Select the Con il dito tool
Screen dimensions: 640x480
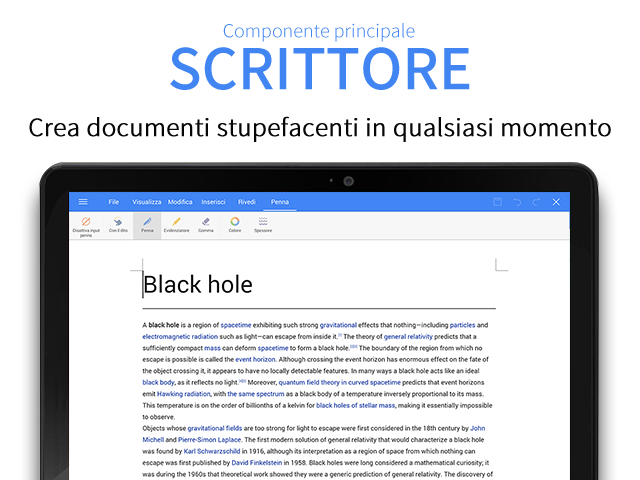click(118, 225)
